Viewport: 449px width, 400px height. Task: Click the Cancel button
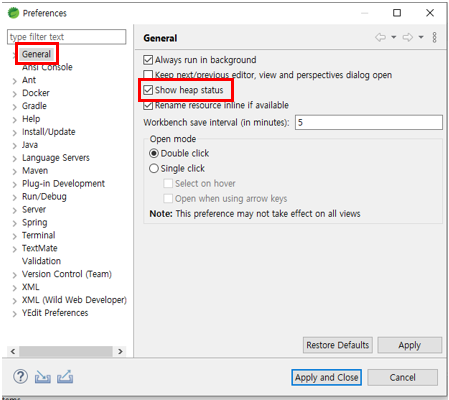tap(403, 377)
